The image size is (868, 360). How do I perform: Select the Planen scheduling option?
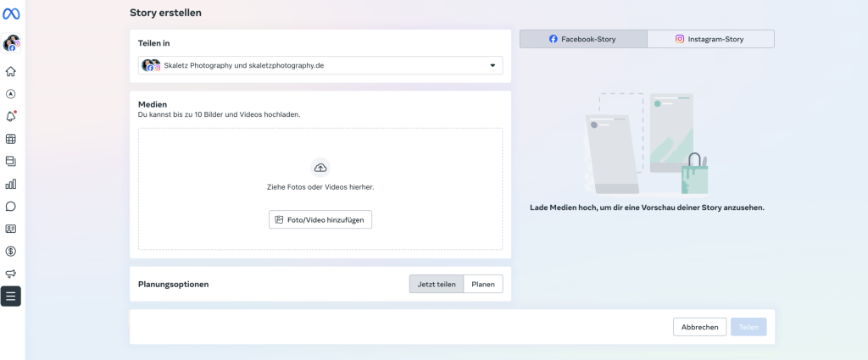coord(483,285)
